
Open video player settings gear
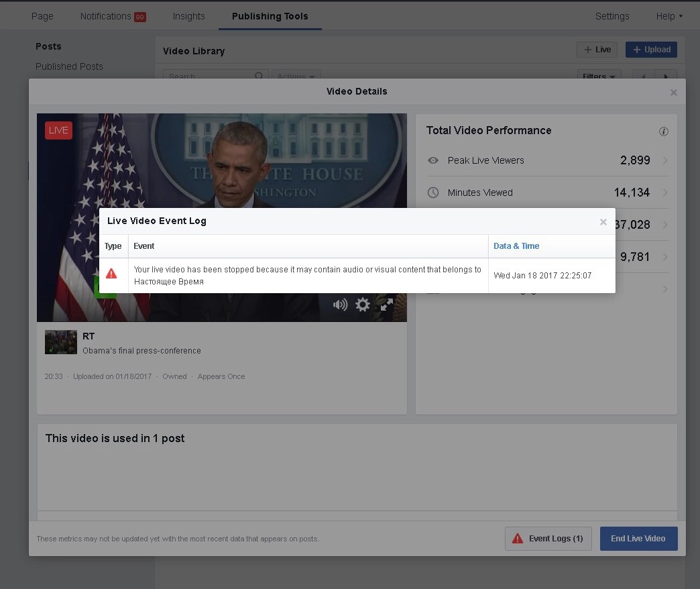click(363, 305)
